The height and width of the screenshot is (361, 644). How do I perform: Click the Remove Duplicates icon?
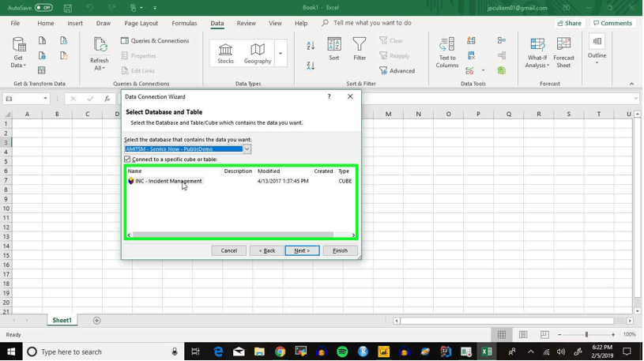tap(471, 55)
